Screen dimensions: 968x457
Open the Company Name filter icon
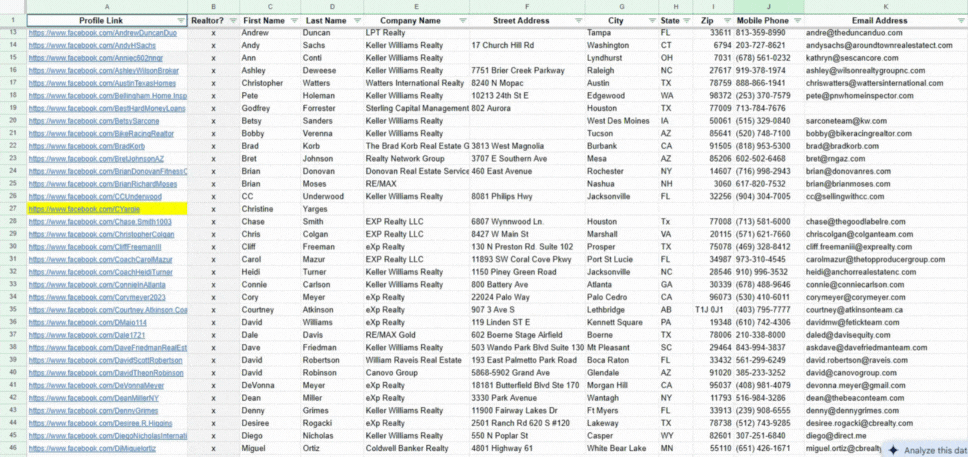click(461, 20)
